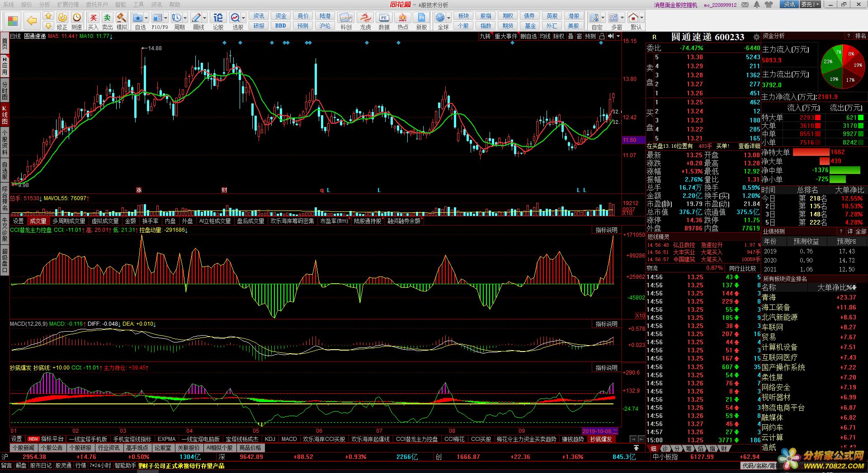Click the BBD button
Screen dimensions: 868x473
tap(280, 26)
